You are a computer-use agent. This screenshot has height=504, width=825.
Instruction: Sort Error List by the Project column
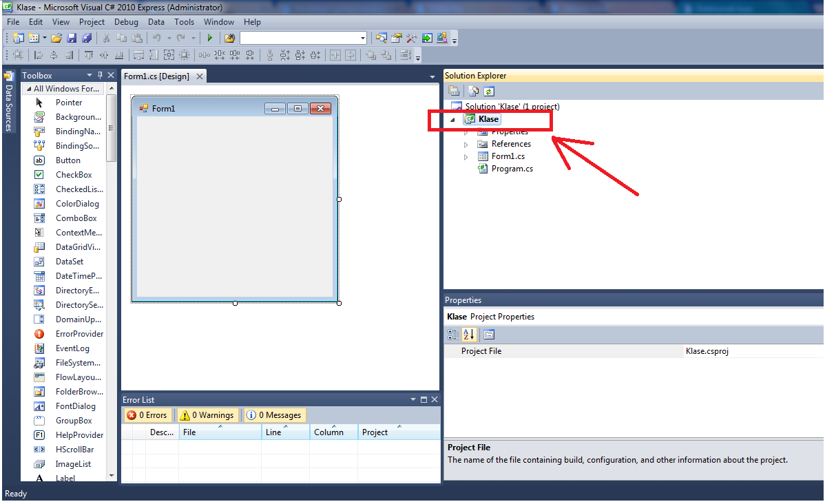point(399,432)
